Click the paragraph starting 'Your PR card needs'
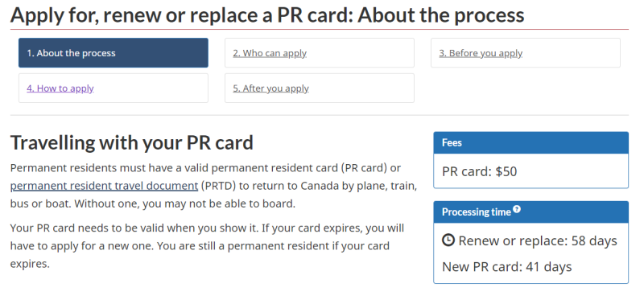 click(207, 246)
